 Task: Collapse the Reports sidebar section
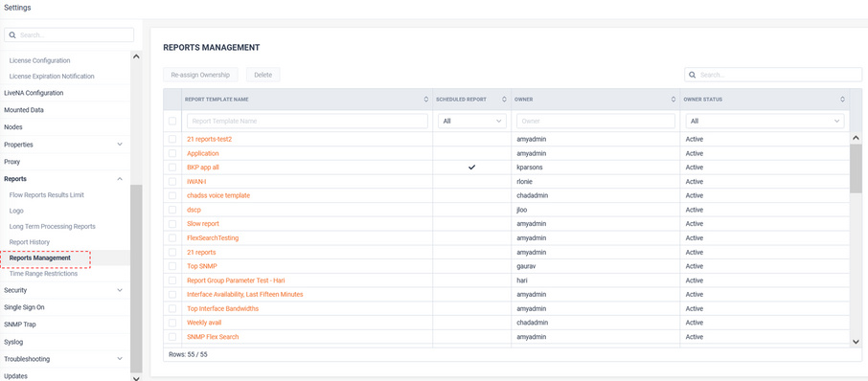(x=120, y=179)
